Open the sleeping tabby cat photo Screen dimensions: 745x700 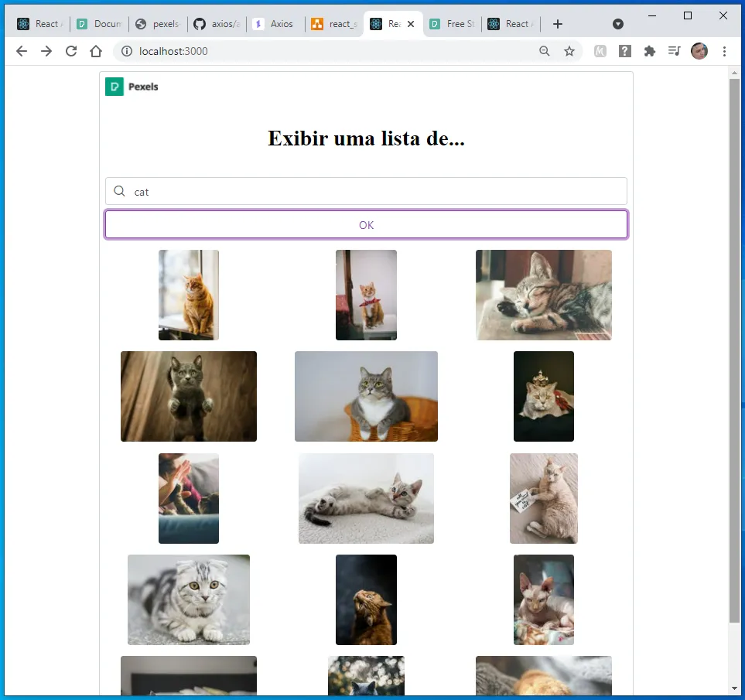[x=544, y=295]
